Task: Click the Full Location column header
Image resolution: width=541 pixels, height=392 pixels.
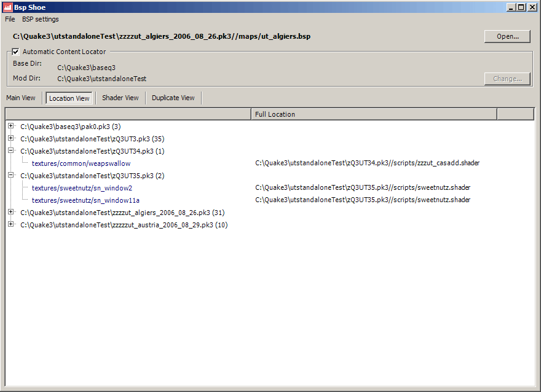Action: pyautogui.click(x=373, y=114)
